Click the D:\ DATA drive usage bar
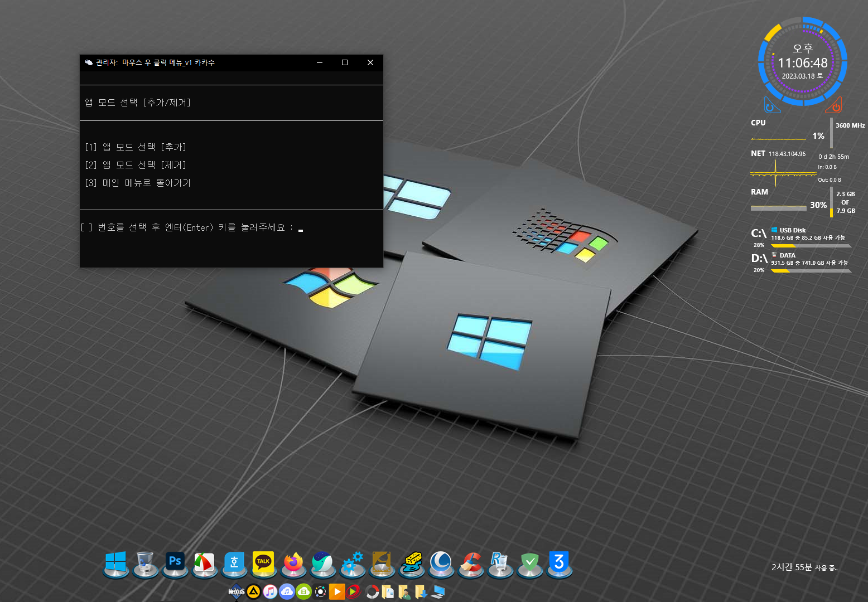This screenshot has width=868, height=602. click(811, 271)
